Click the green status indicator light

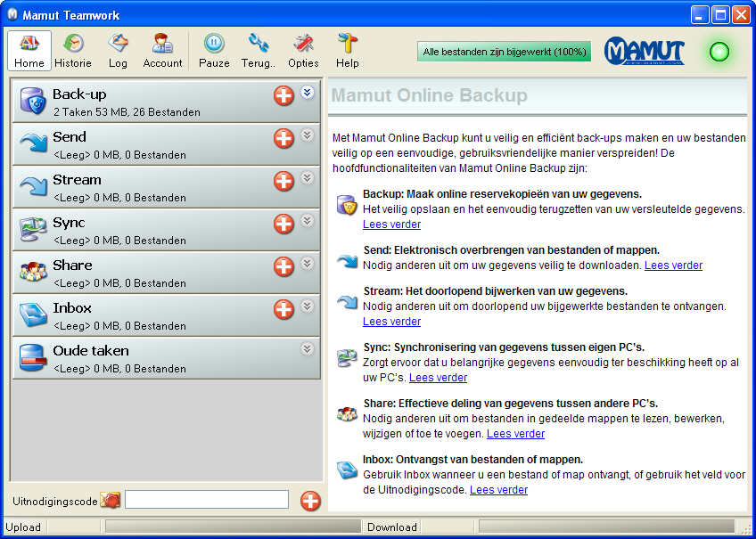pyautogui.click(x=719, y=52)
